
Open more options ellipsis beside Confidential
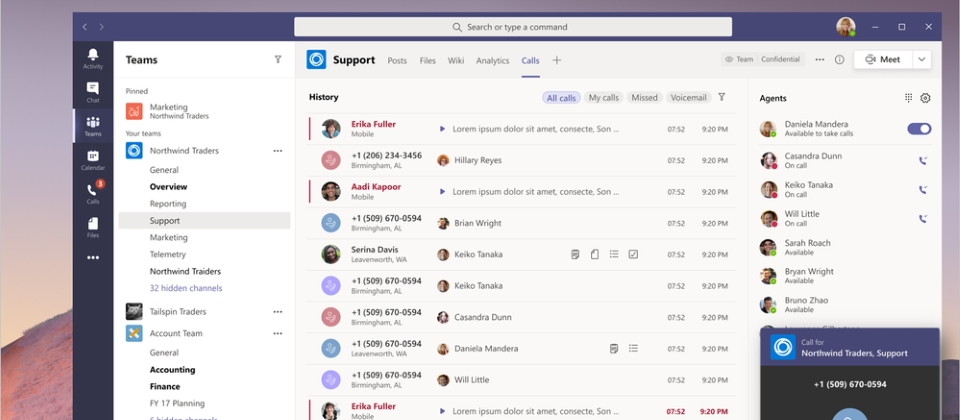point(820,59)
